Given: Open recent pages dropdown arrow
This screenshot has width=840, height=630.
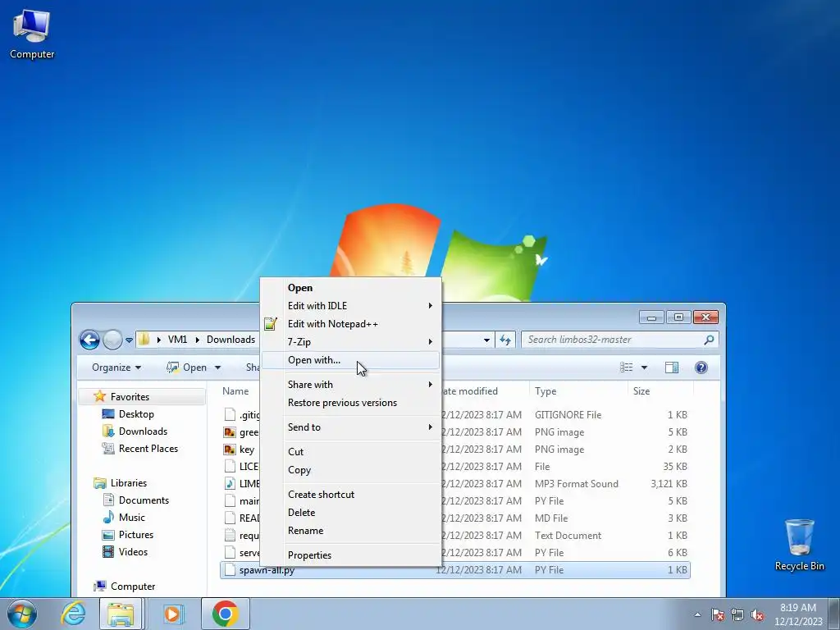Looking at the screenshot, I should click(129, 340).
